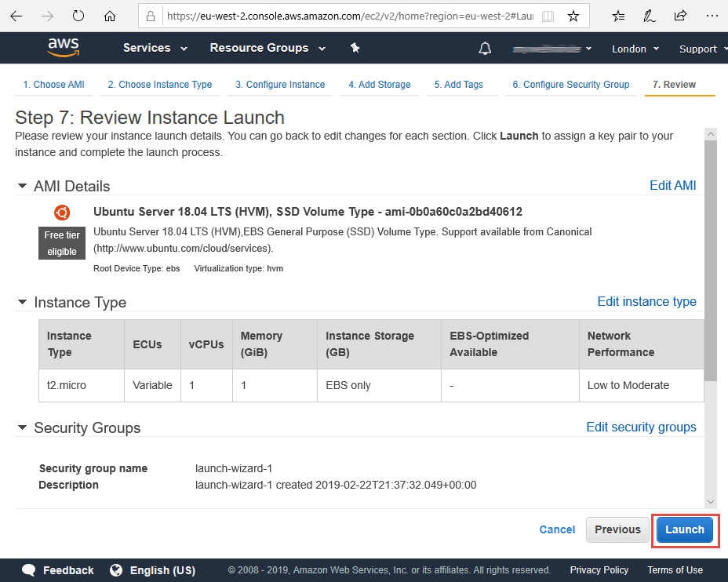Open the browser home page icon
The height and width of the screenshot is (582, 728).
tap(110, 16)
